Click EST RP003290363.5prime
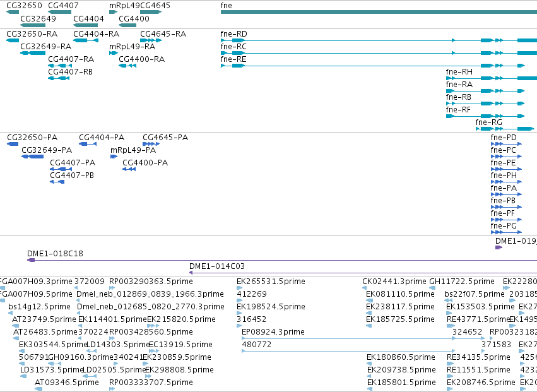 [151, 282]
